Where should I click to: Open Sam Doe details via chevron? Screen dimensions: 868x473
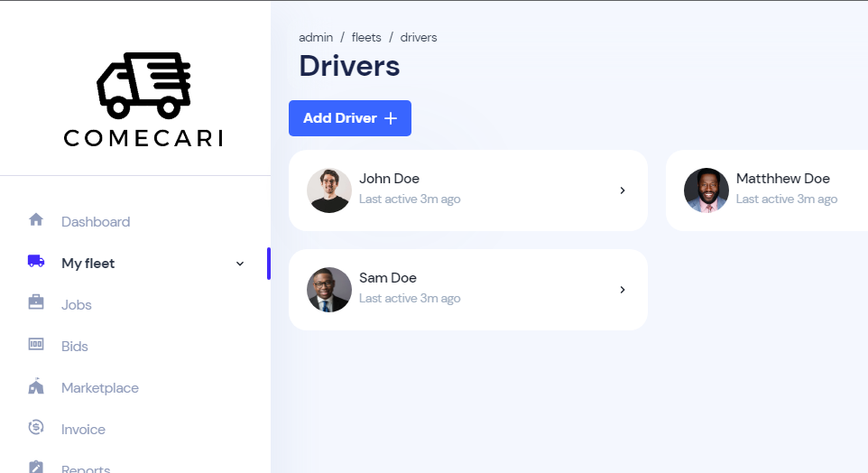623,290
